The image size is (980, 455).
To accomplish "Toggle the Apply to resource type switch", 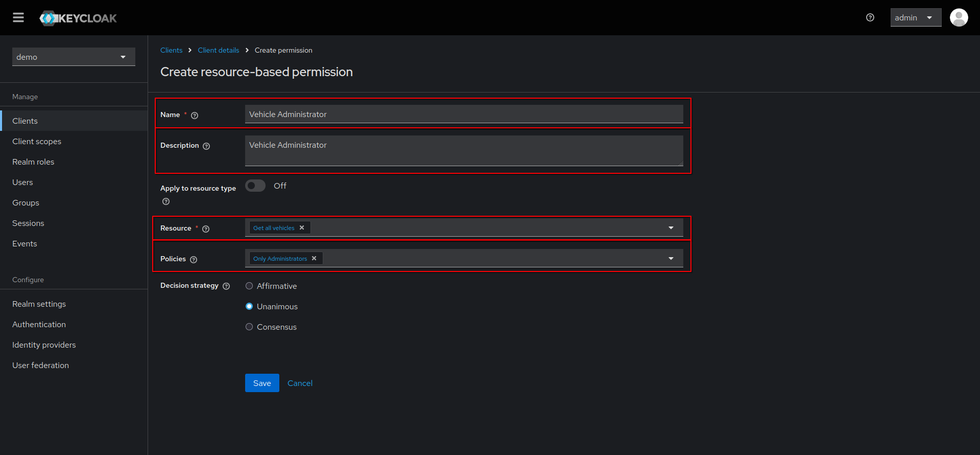I will [255, 186].
